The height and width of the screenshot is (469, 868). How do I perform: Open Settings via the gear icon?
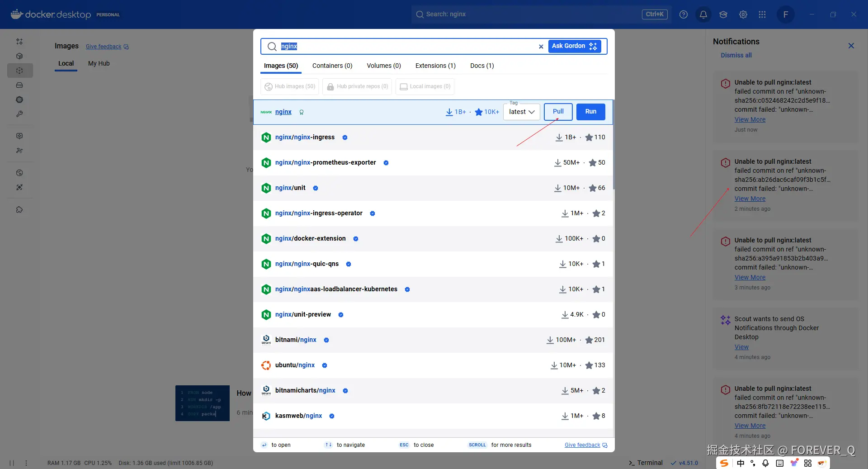click(x=743, y=14)
